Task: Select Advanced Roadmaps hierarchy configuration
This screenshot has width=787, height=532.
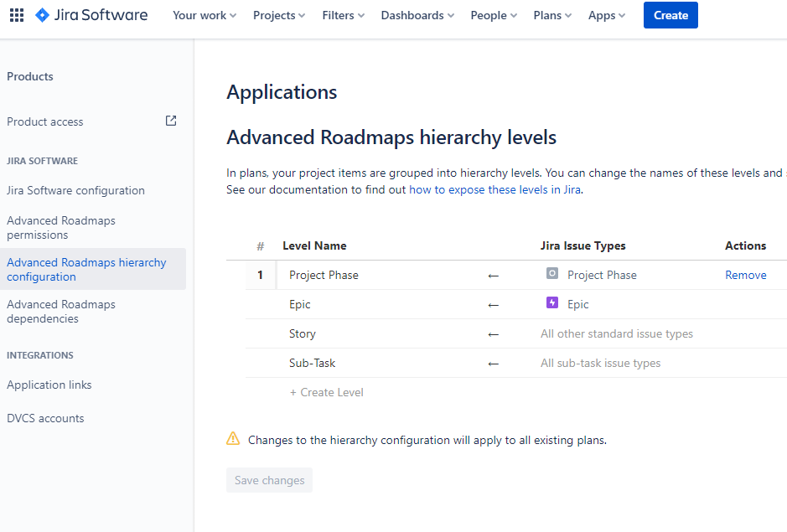Action: coord(92,270)
